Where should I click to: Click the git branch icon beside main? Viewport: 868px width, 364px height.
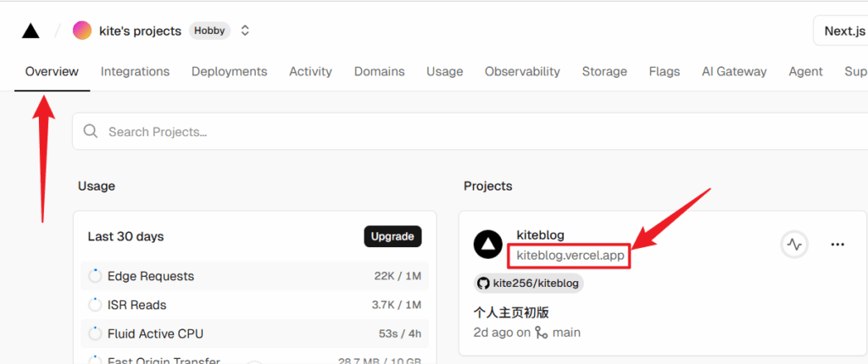(x=542, y=333)
